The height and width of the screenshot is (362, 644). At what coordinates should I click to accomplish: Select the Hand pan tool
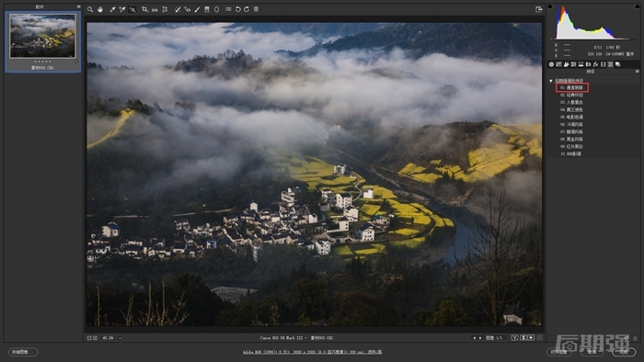pos(100,9)
